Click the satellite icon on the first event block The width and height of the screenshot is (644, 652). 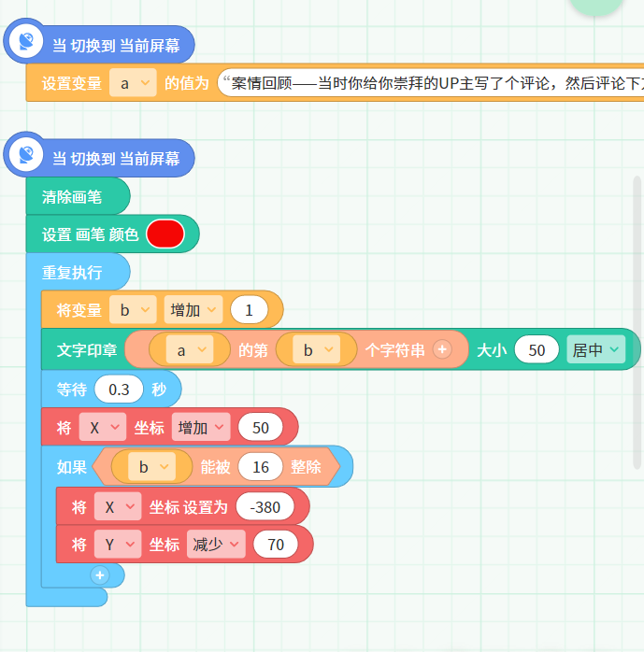[x=26, y=41]
